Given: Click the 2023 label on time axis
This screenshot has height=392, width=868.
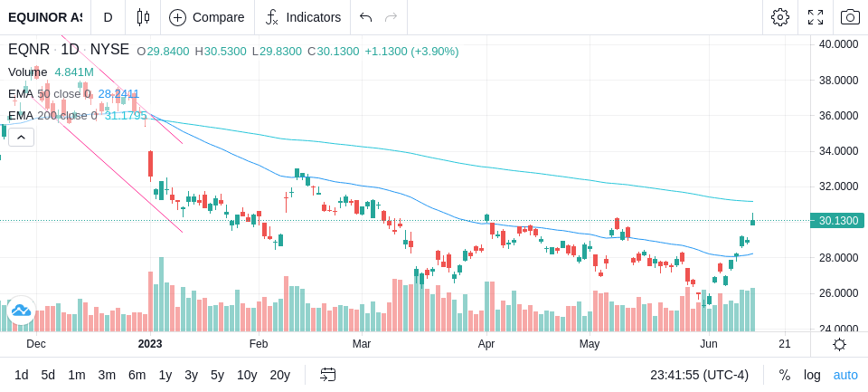Looking at the screenshot, I should click(150, 344).
